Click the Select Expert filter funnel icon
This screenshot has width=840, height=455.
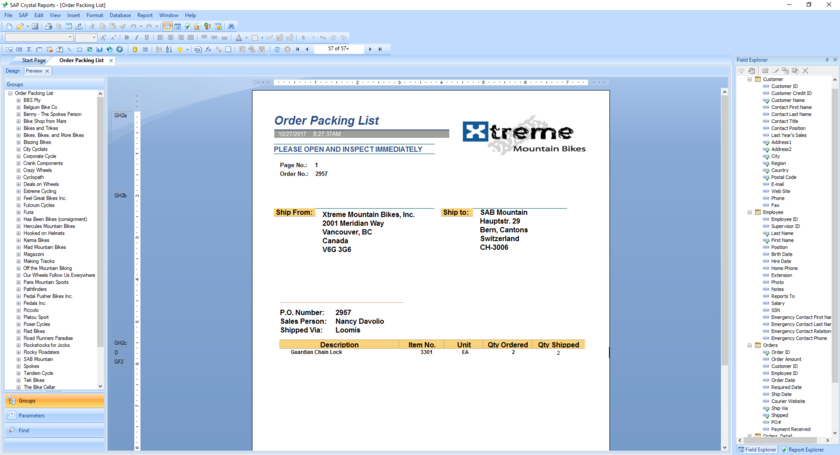pos(180,49)
